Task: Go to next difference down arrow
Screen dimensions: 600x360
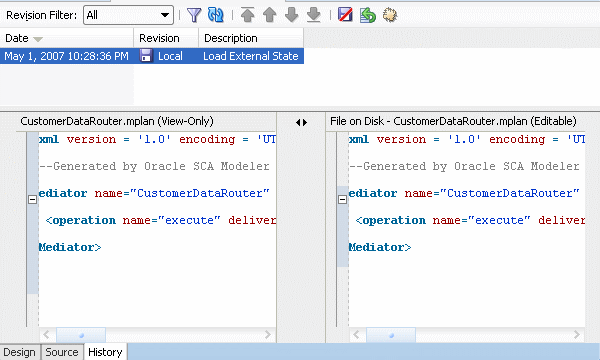Action: (292, 15)
